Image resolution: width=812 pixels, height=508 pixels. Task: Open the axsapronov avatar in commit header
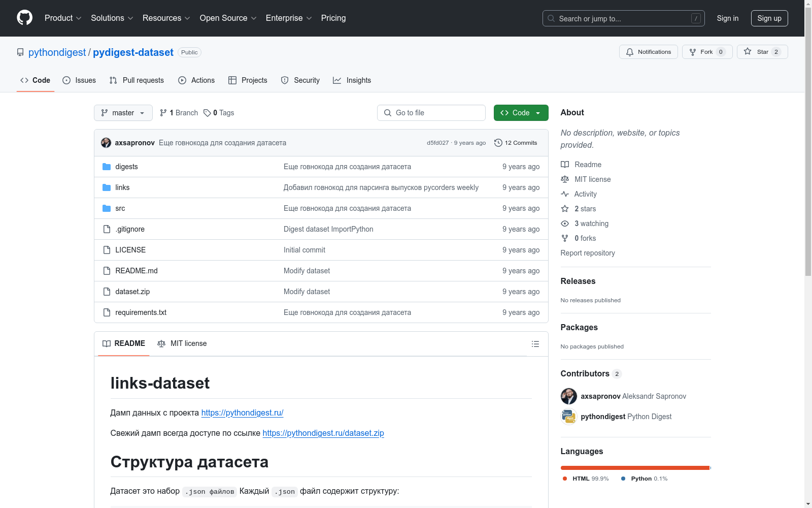[106, 143]
